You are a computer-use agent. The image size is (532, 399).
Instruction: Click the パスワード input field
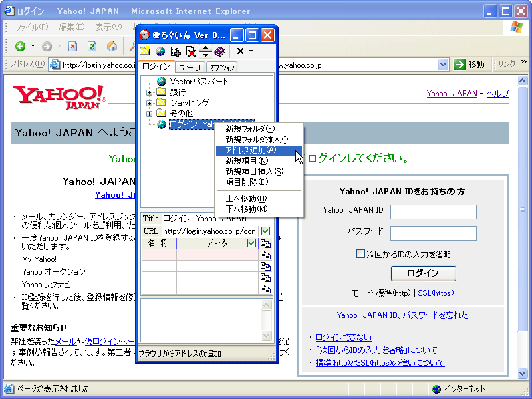click(x=434, y=233)
